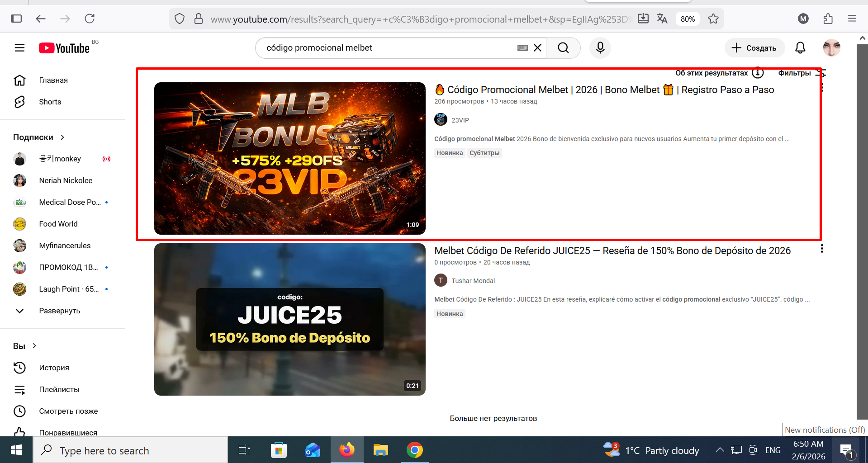Open the browser extensions puzzle icon
This screenshot has width=868, height=463.
coord(828,19)
